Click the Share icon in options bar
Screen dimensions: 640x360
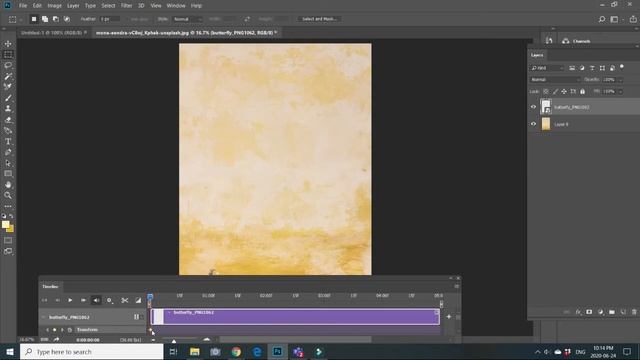click(x=633, y=19)
